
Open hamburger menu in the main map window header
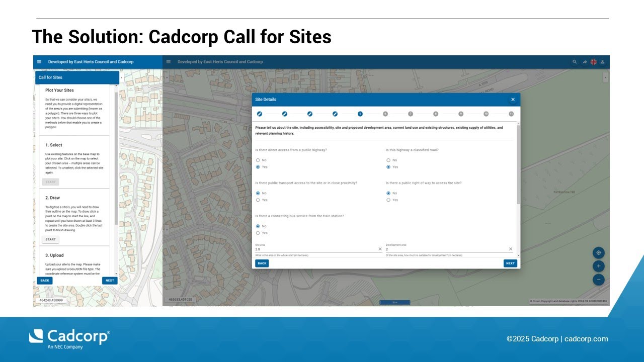[169, 62]
